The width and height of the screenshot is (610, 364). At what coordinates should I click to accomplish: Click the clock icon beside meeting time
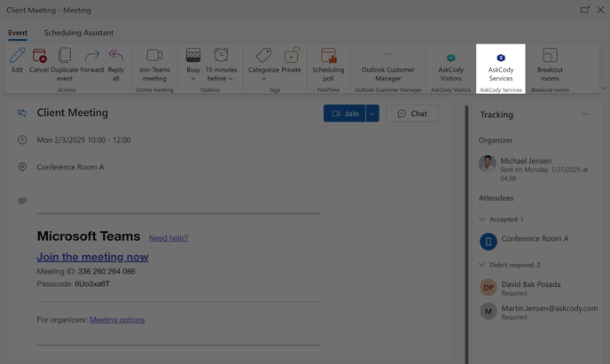(x=22, y=140)
